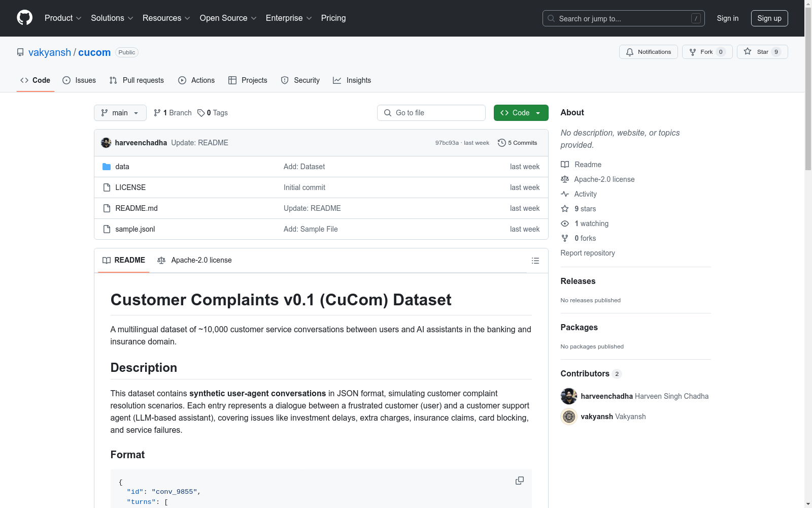This screenshot has width=812, height=508.
Task: Open the Add: Dataset commit message
Action: pyautogui.click(x=304, y=167)
